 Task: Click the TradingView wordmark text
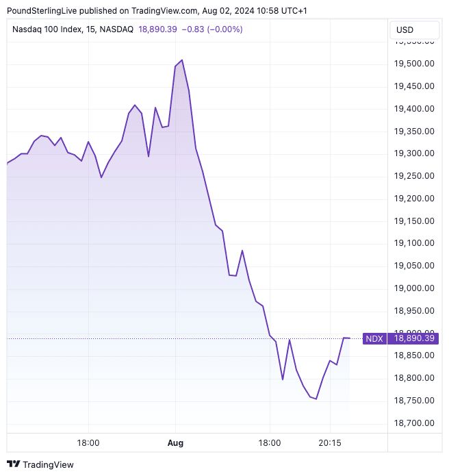point(48,464)
